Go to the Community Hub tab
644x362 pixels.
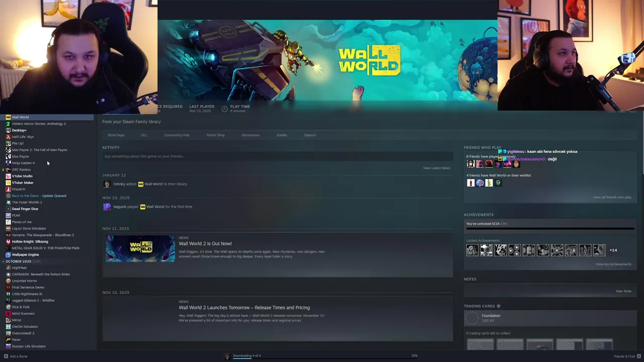177,135
